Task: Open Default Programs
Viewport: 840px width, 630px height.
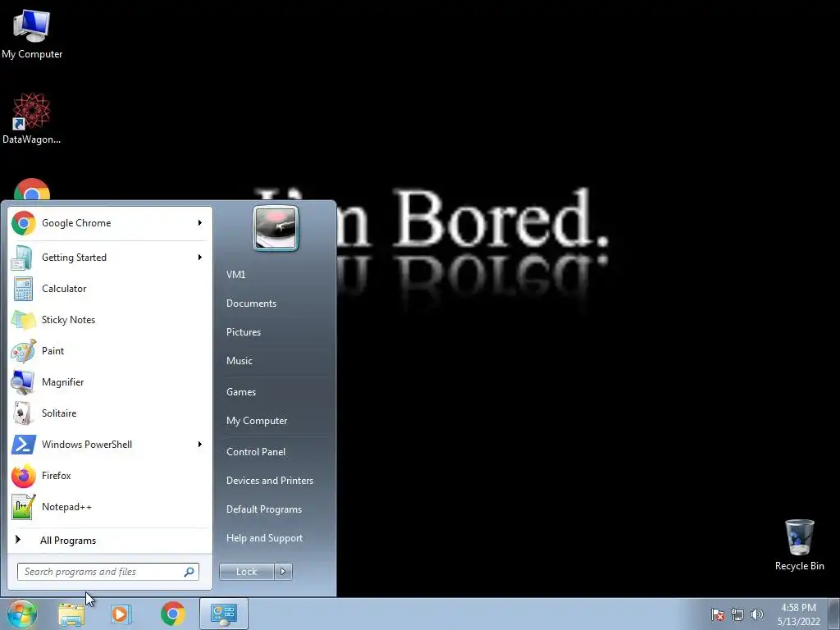Action: pyautogui.click(x=263, y=509)
